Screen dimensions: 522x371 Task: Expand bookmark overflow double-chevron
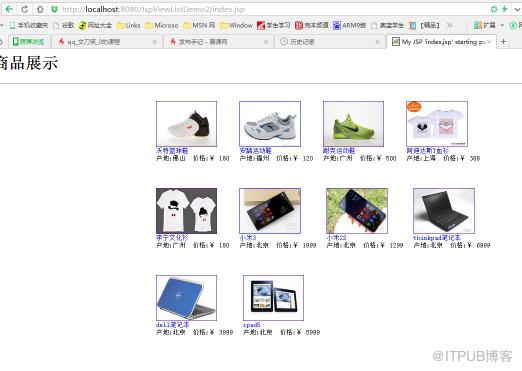tap(450, 25)
